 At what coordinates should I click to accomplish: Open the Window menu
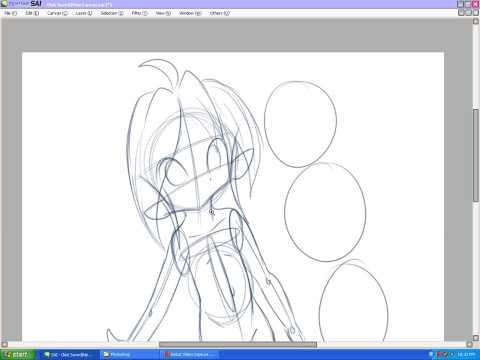[x=190, y=13]
